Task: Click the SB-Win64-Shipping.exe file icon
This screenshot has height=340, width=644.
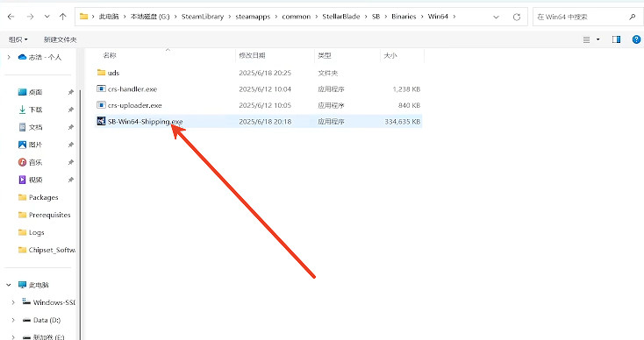Action: pyautogui.click(x=101, y=121)
